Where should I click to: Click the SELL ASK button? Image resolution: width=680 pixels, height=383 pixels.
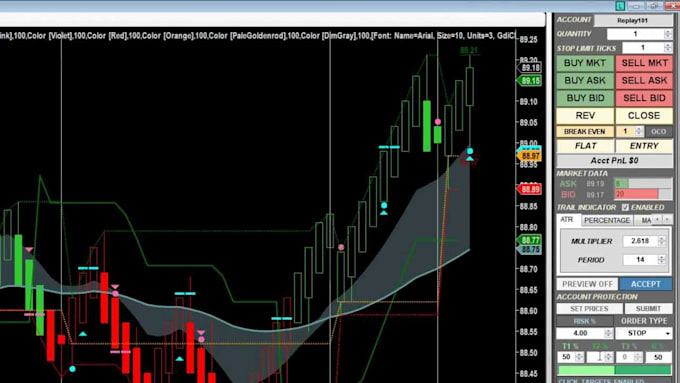click(644, 81)
